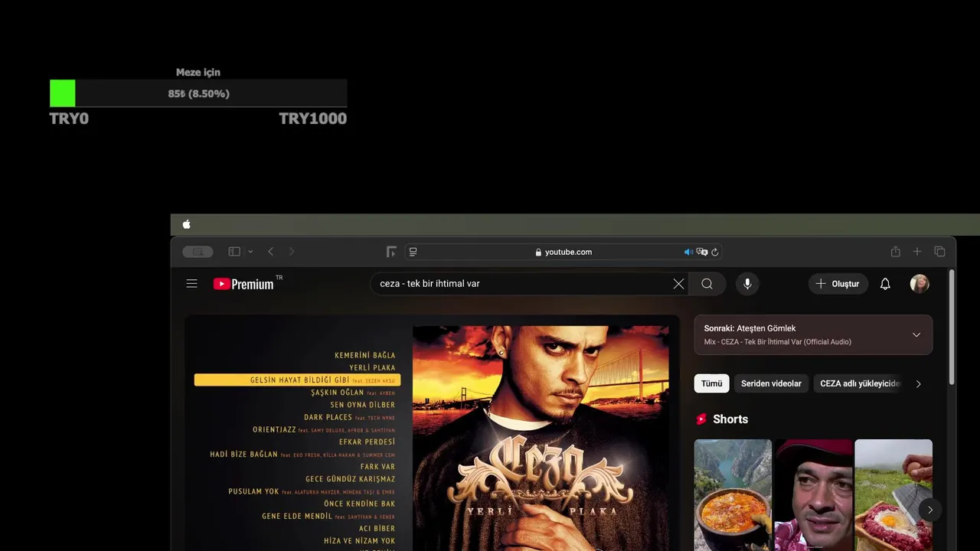Select the Seriden videolar chip
The height and width of the screenshot is (551, 980).
click(771, 383)
